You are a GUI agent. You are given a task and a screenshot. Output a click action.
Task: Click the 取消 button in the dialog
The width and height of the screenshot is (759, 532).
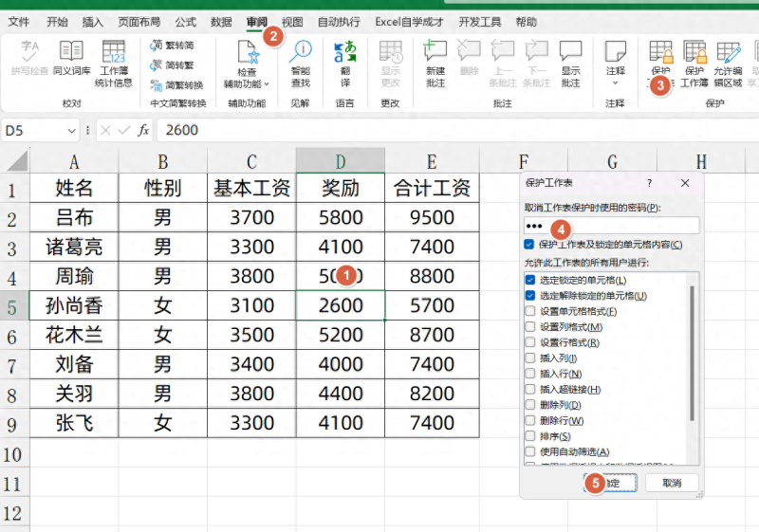pos(672,483)
